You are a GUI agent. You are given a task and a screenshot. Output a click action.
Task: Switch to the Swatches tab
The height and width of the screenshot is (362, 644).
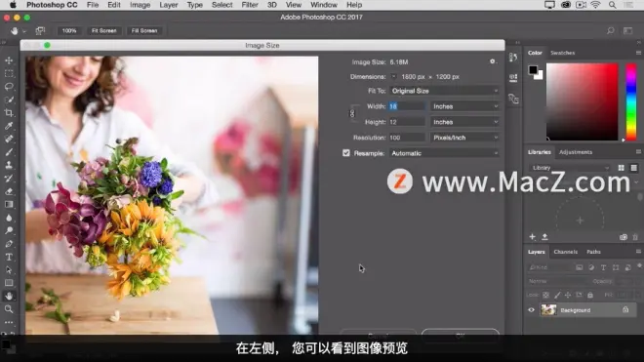[x=562, y=53]
